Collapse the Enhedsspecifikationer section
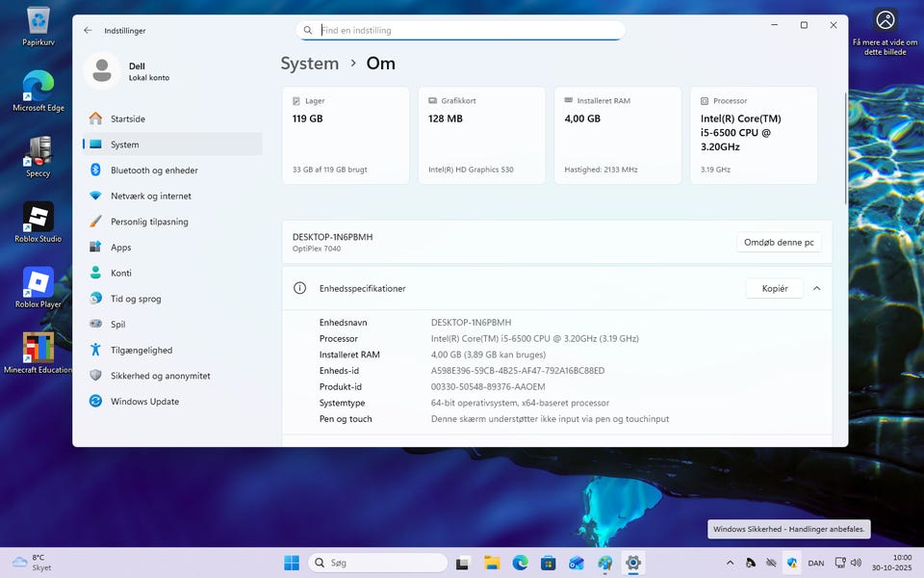This screenshot has height=578, width=924. click(x=817, y=288)
